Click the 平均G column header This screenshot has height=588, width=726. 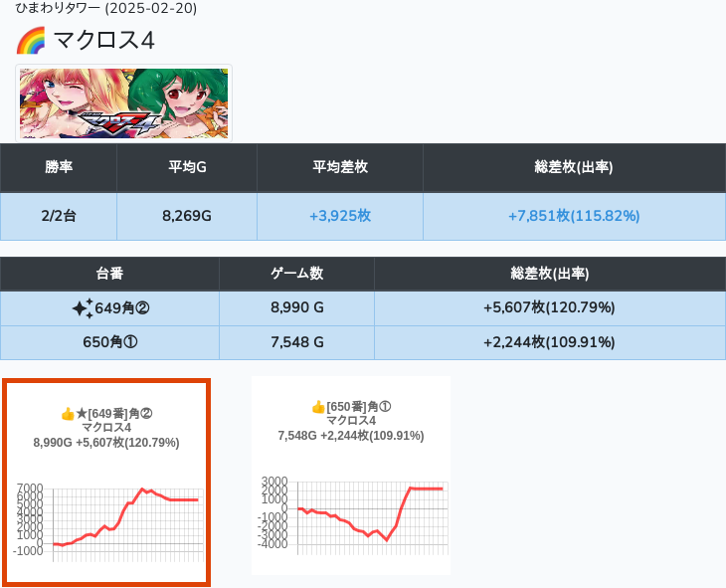tap(187, 167)
